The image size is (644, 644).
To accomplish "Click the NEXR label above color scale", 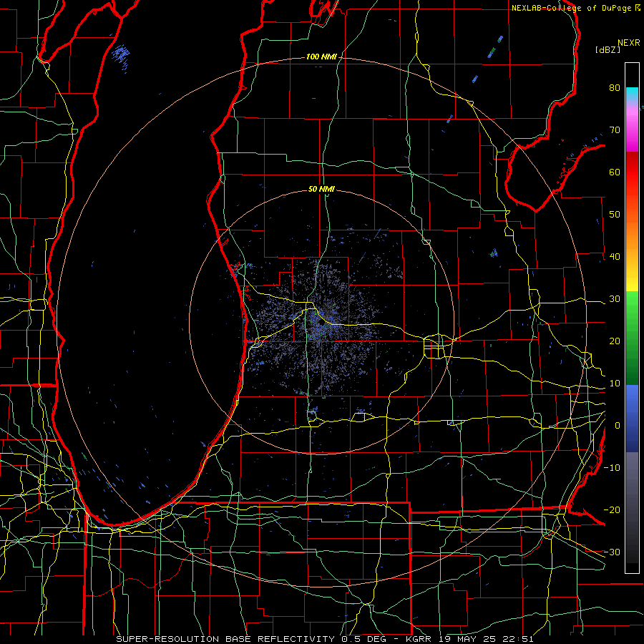I will (x=628, y=43).
